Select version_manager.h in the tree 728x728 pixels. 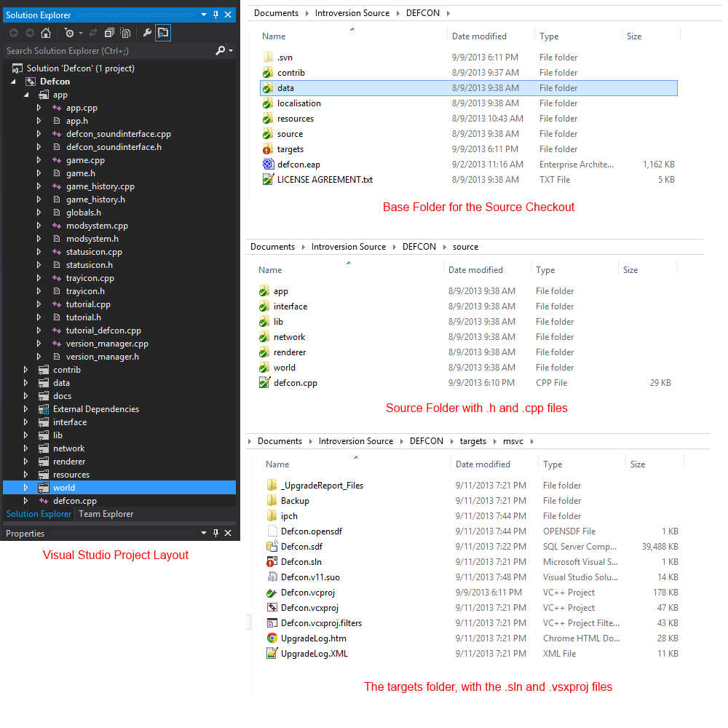tap(102, 357)
